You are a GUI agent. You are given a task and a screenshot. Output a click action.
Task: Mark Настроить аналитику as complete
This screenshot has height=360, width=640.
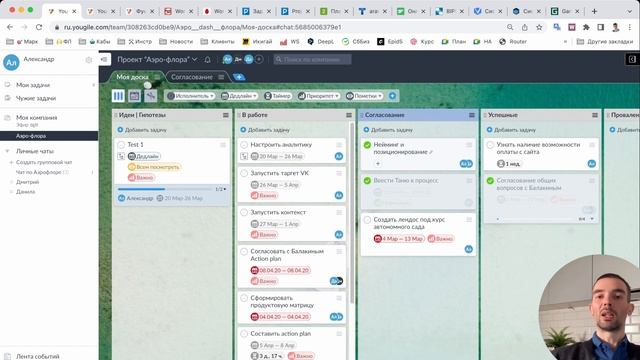click(x=244, y=145)
